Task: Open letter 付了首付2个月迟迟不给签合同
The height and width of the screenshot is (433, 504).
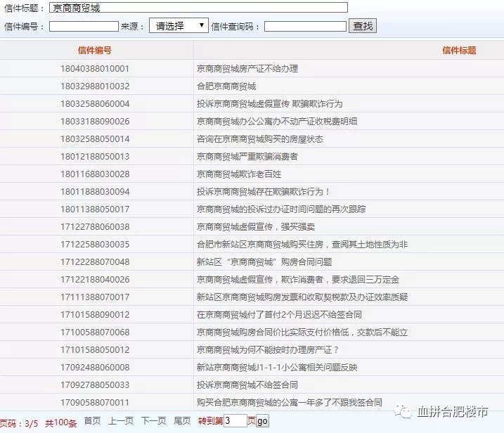Action: (279, 314)
